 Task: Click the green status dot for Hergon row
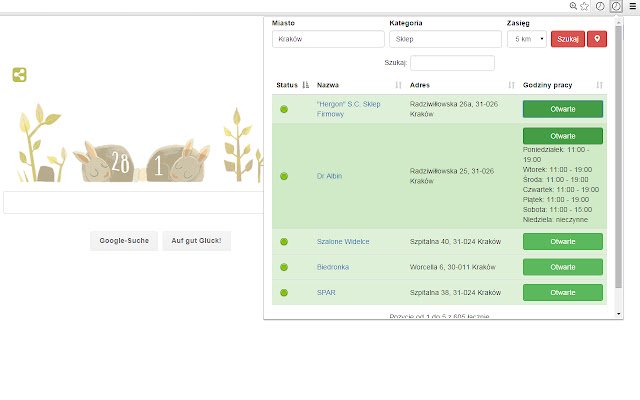(x=284, y=109)
